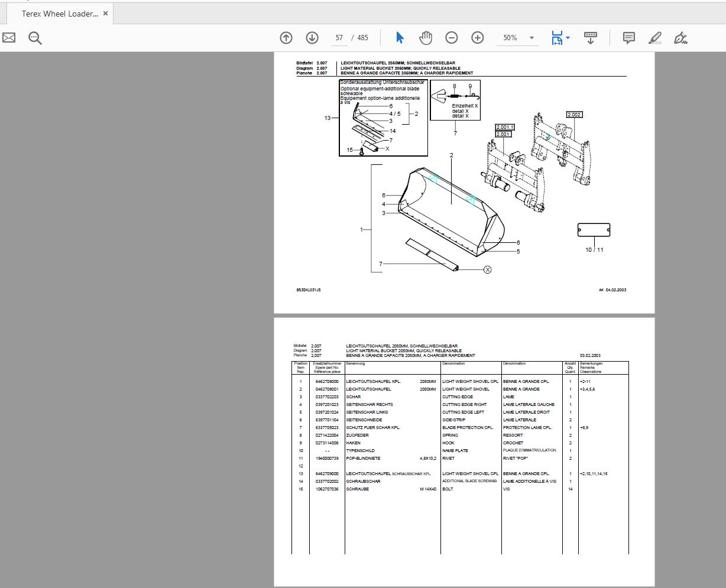The image size is (726, 588).
Task: Activate the selection arrow tool
Action: click(400, 38)
